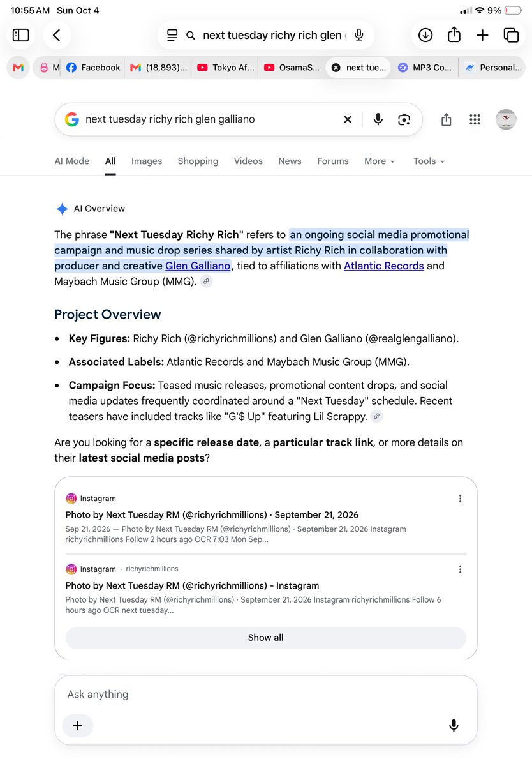Viewport: 532px width, 766px height.
Task: Click the Google logo in search box
Action: coord(71,119)
